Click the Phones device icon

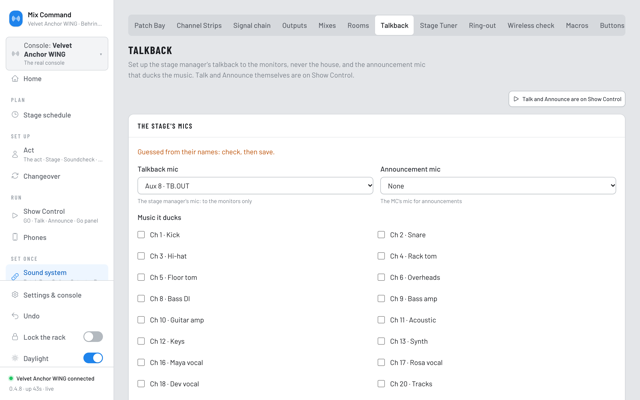pyautogui.click(x=15, y=237)
